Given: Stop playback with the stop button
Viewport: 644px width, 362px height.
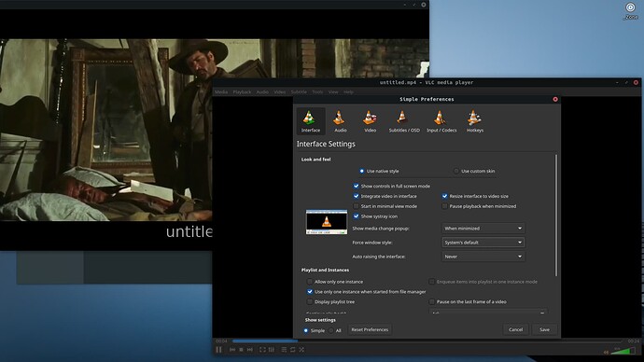Looking at the screenshot, I should coord(241,350).
